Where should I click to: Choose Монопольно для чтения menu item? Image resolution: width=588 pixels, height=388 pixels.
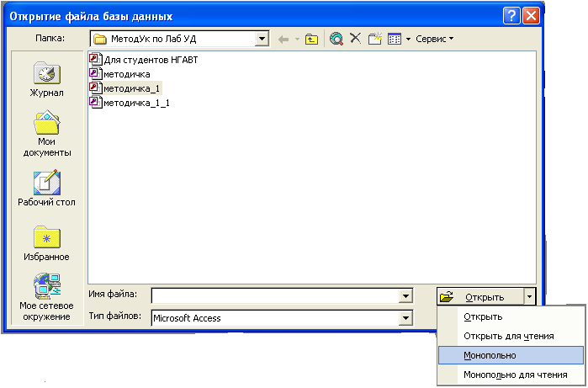tap(511, 375)
